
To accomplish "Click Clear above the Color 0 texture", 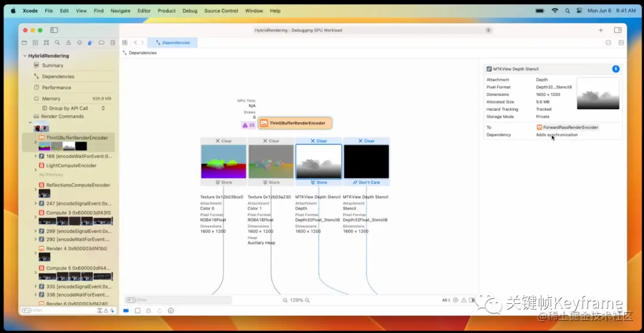I will pyautogui.click(x=224, y=141).
